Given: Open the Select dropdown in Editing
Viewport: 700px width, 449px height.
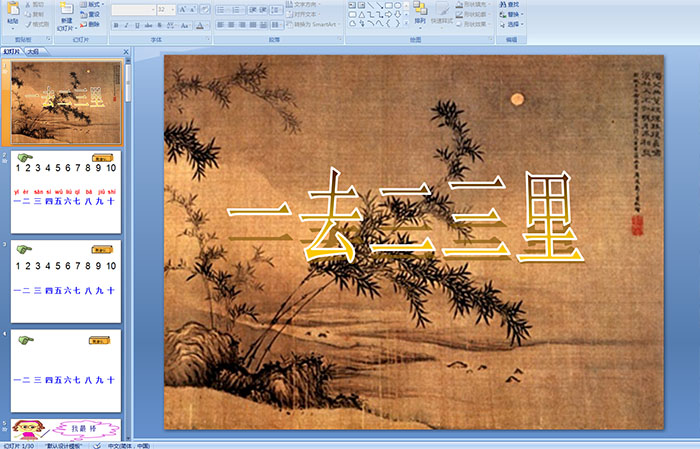Looking at the screenshot, I should 511,24.
